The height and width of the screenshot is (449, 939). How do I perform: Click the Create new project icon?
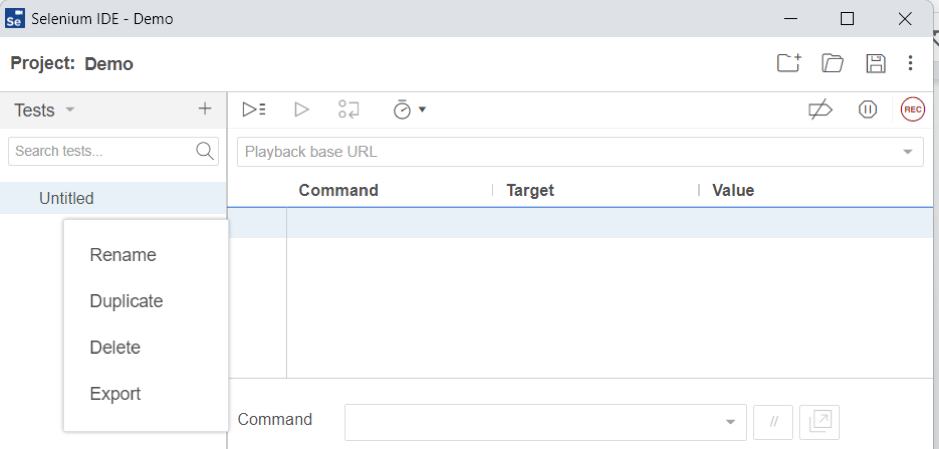789,64
